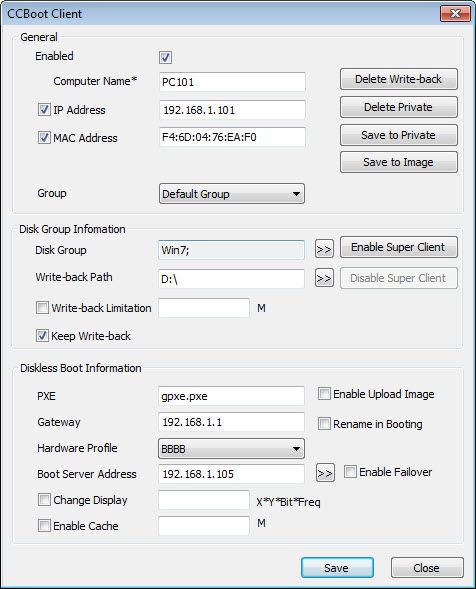The width and height of the screenshot is (476, 589).
Task: Click the Computer Name field
Action: click(x=232, y=82)
